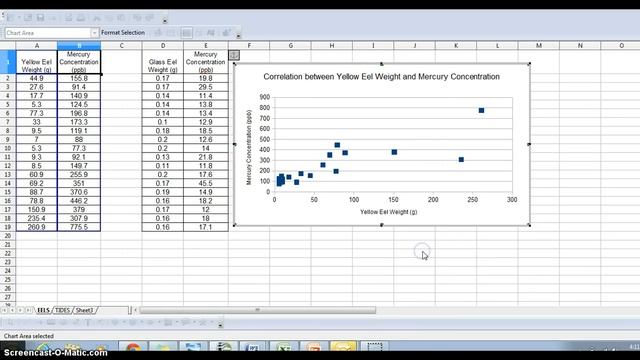Select column A header
Screen dimensions: 640x360
coord(37,45)
